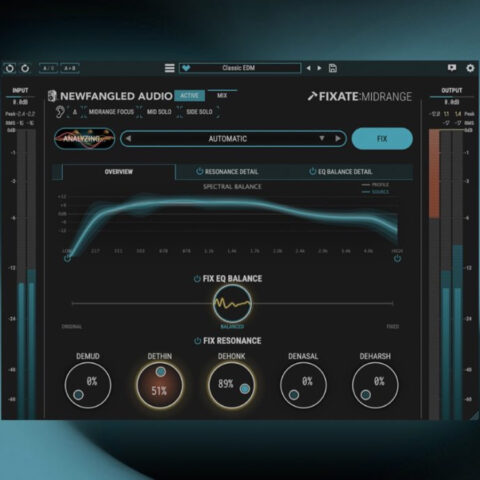Click the ear listen icon

click(x=60, y=112)
